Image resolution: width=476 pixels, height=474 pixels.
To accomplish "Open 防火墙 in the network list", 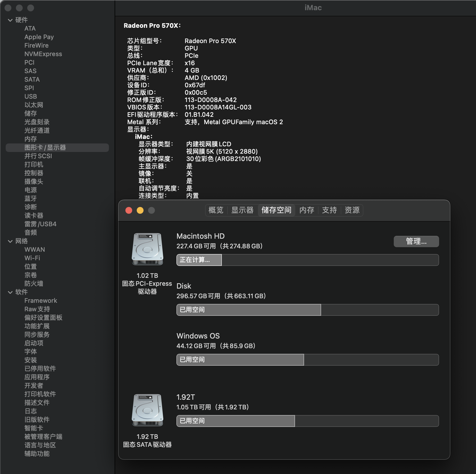I will pos(34,284).
